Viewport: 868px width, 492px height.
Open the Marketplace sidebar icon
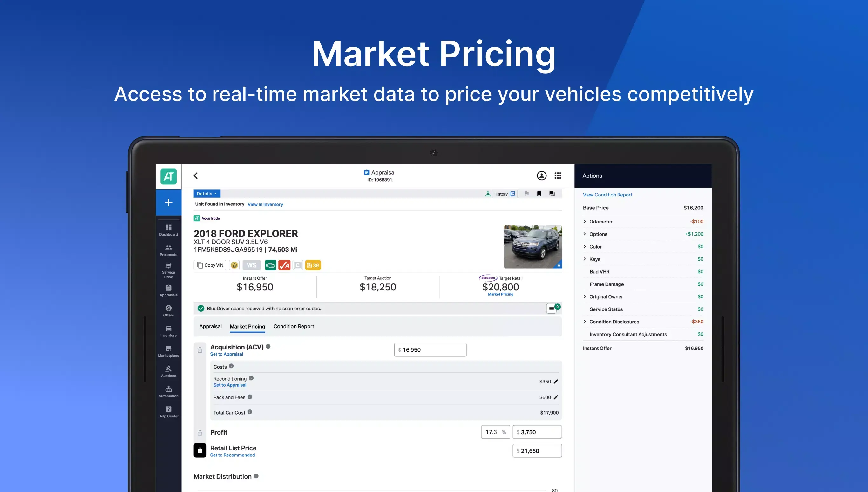tap(168, 349)
